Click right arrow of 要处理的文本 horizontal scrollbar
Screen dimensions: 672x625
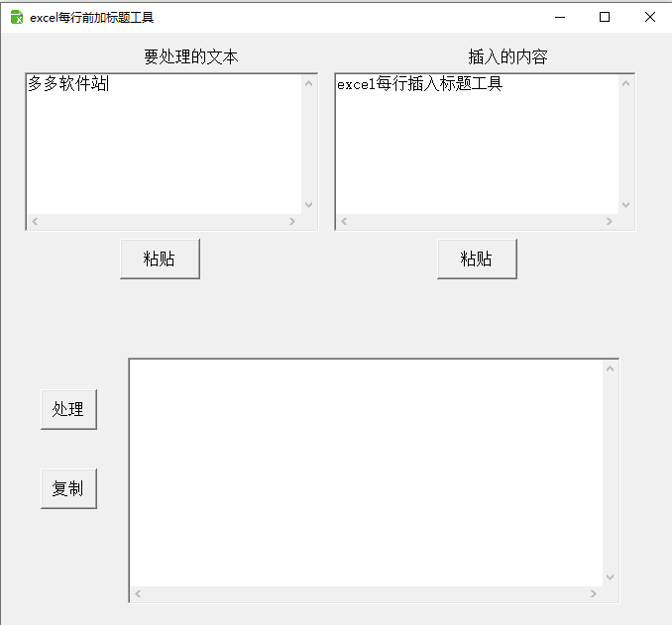coord(292,222)
